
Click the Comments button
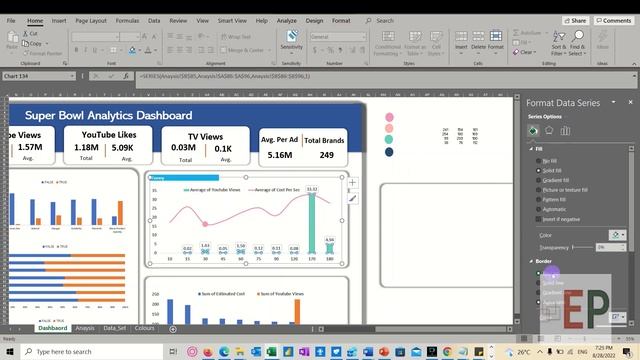pos(613,20)
